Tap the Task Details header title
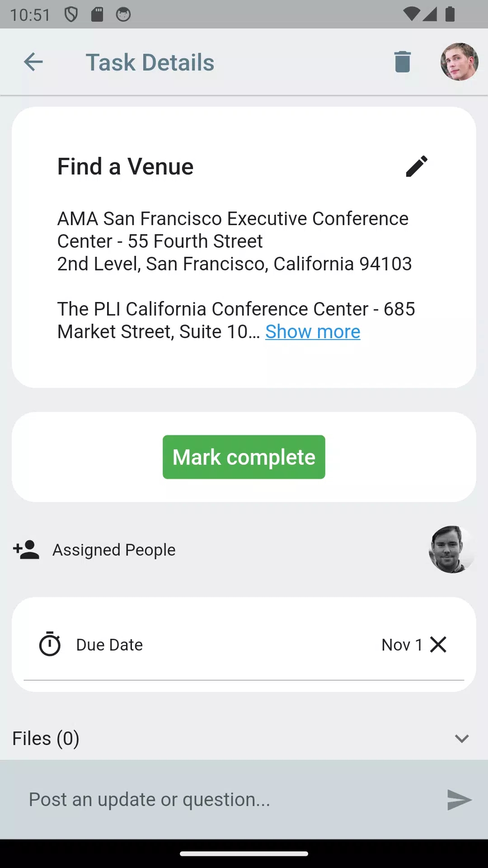 click(150, 62)
